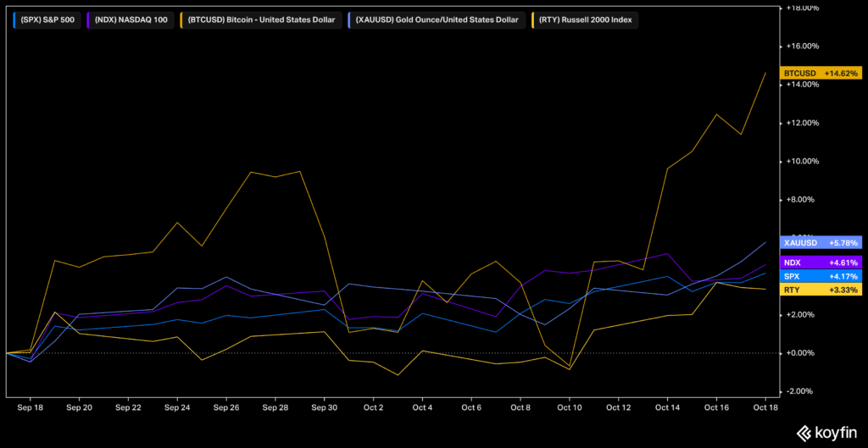Viewport: 868px width, 448px height.
Task: Select the (XAUUSD) Gold Ounce legend chip
Action: click(435, 20)
